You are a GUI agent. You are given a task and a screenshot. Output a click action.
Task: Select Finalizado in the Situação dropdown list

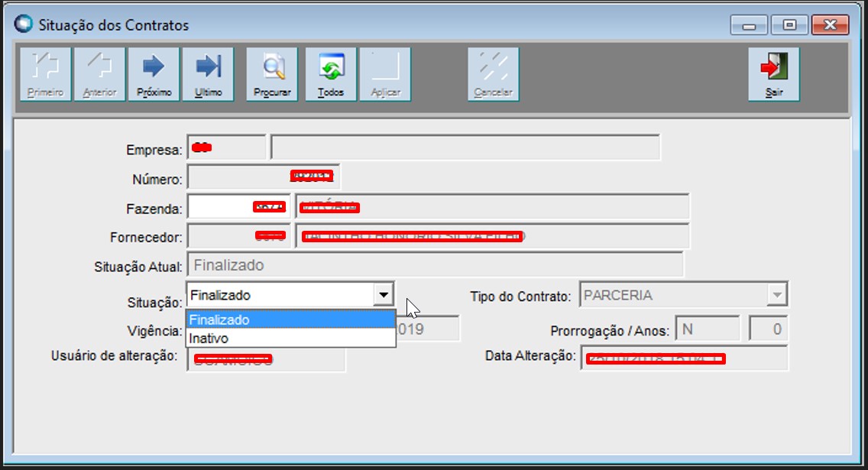click(290, 319)
